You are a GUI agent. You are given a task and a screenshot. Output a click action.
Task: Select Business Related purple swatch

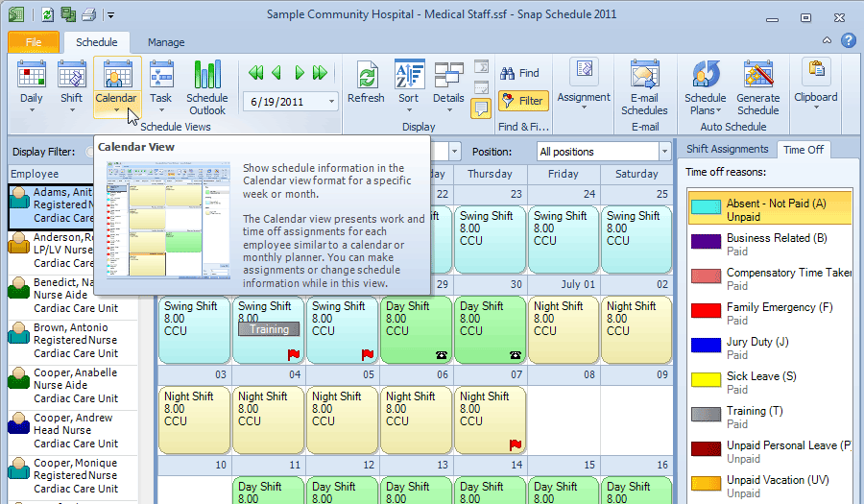(706, 242)
